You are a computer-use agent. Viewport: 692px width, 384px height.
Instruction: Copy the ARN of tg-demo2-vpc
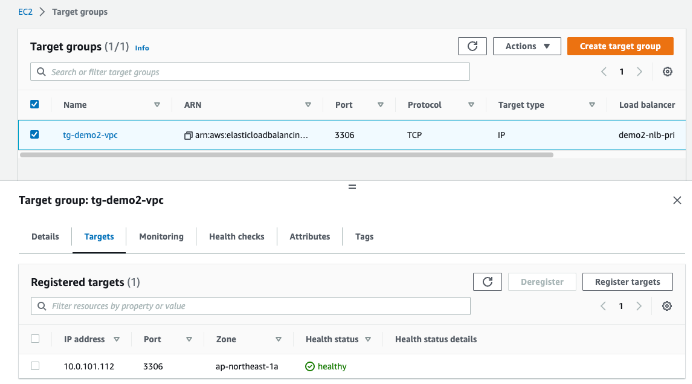[x=188, y=136]
